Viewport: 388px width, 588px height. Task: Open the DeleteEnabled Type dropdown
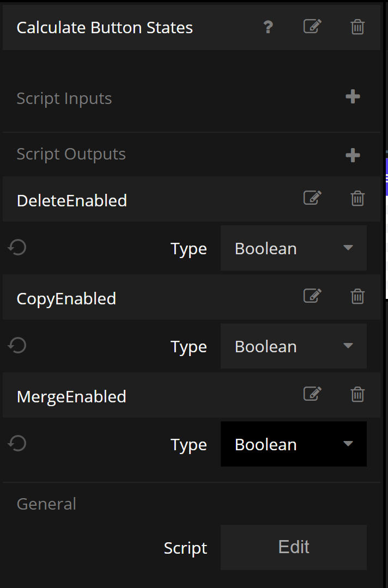coord(293,248)
